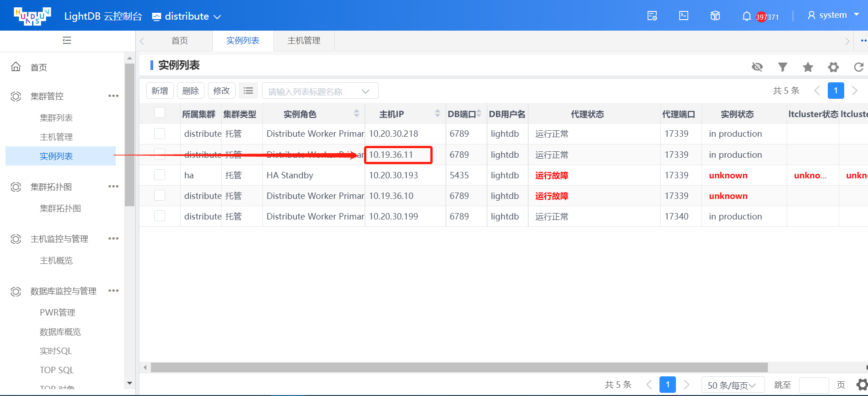Viewport: 868px width, 396px height.
Task: Click the more dots next to 数据库监控与管理
Action: (x=113, y=291)
